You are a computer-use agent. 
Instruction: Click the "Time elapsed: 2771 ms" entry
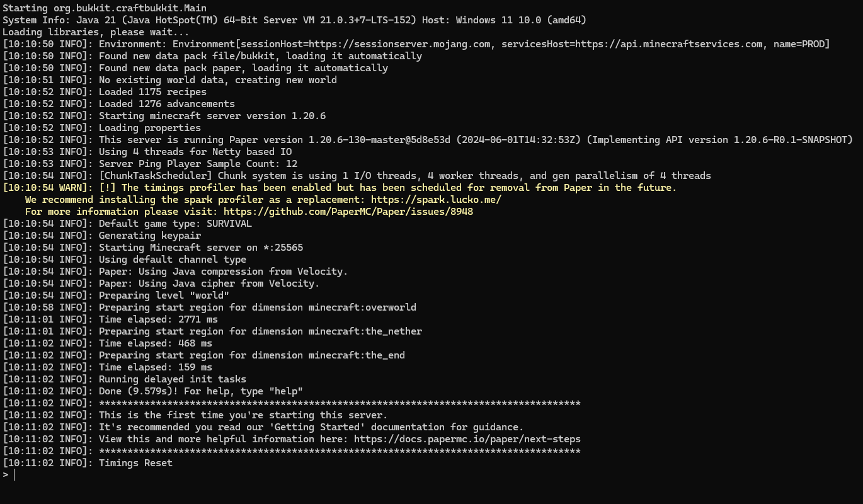158,319
